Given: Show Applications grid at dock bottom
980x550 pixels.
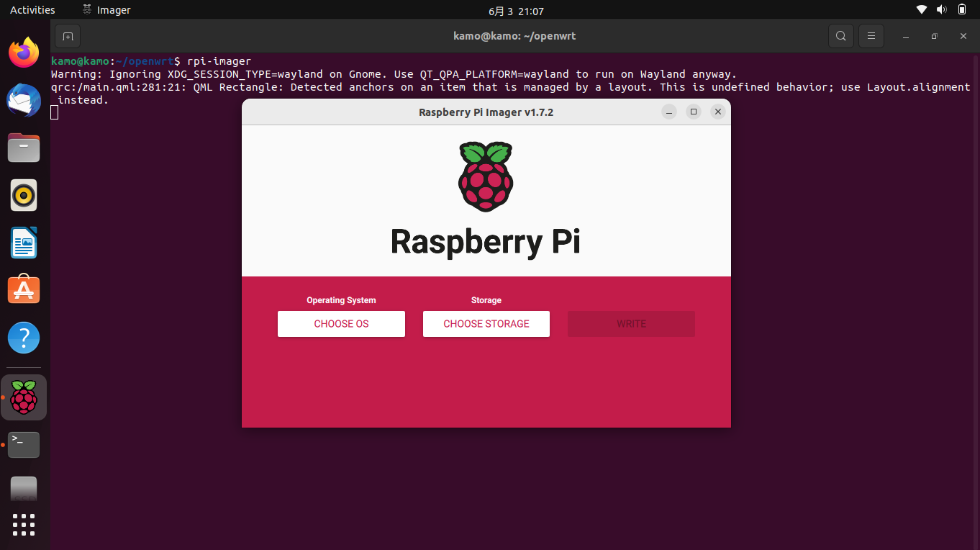Looking at the screenshot, I should (x=24, y=525).
